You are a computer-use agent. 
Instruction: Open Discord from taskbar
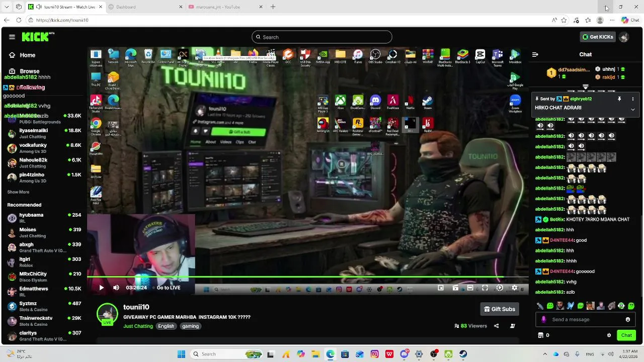click(404, 354)
